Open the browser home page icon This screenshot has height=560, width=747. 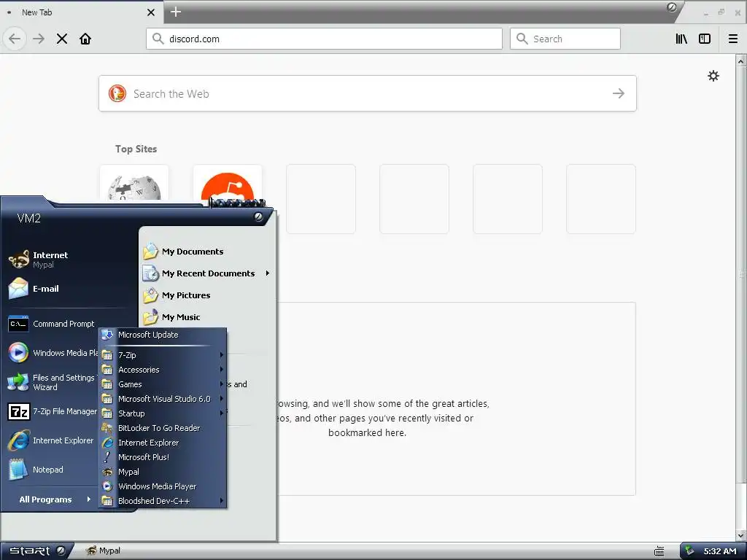tap(85, 39)
